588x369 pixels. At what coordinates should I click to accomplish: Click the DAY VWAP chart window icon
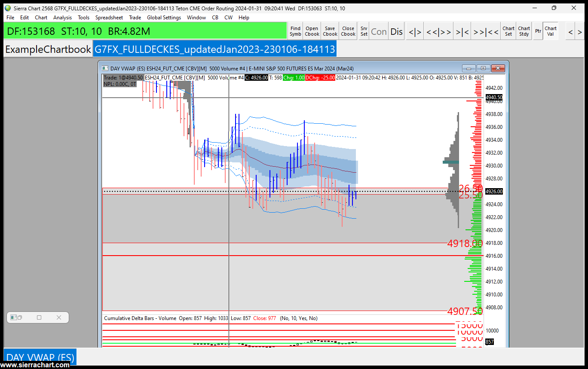click(105, 68)
